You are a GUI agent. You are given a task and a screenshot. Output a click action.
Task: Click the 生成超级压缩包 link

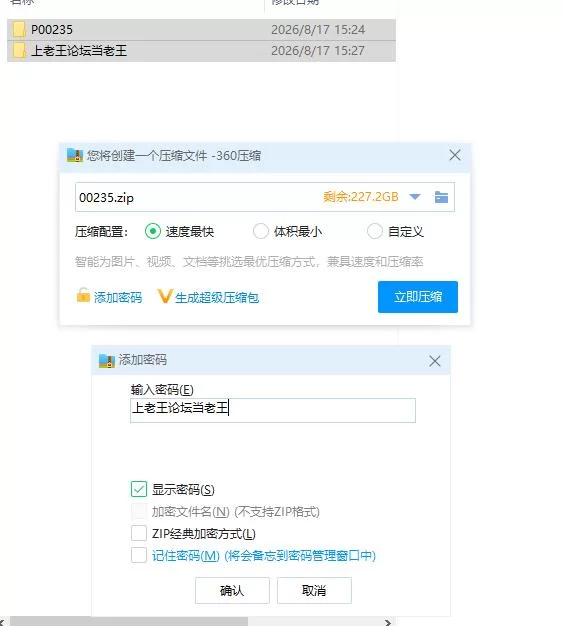(x=217, y=297)
